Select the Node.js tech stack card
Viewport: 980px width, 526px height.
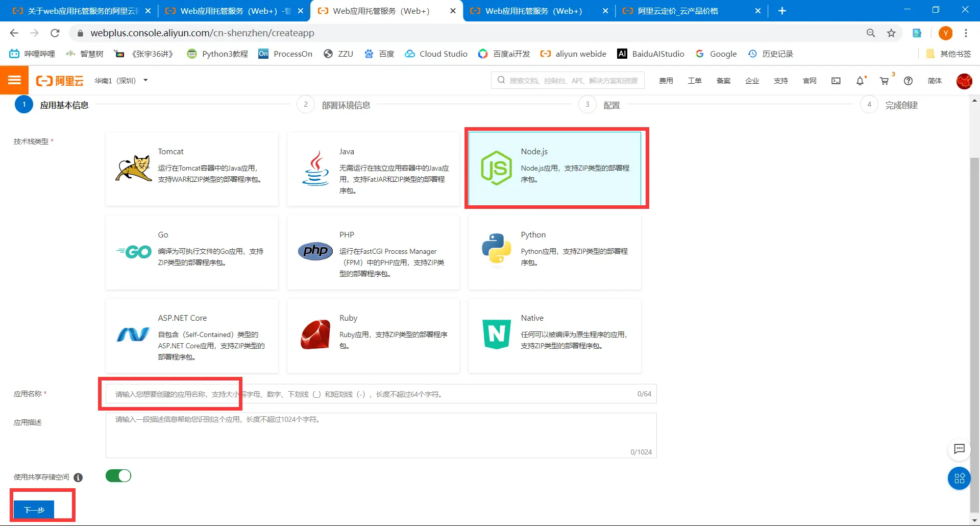[x=555, y=169]
